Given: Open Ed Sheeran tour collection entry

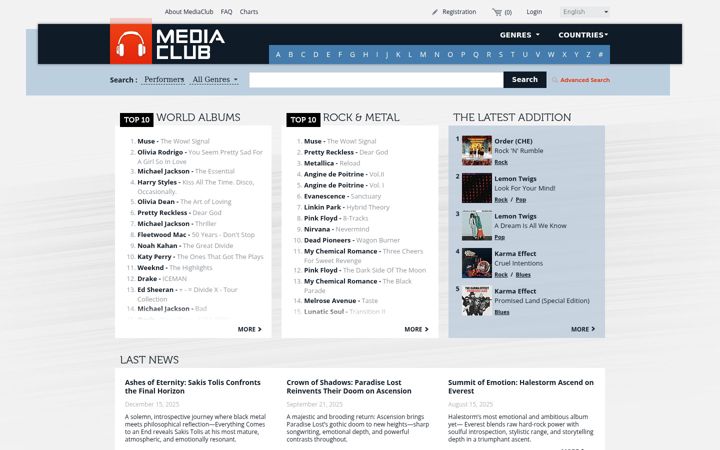Looking at the screenshot, I should 187,294.
